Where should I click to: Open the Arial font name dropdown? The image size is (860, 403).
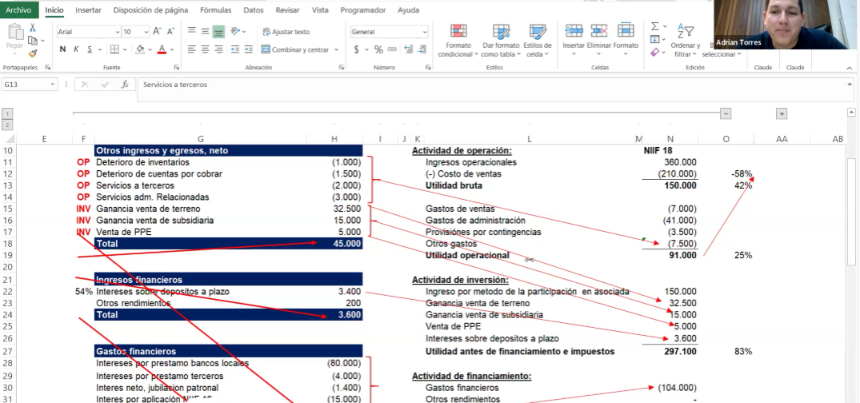coord(117,32)
